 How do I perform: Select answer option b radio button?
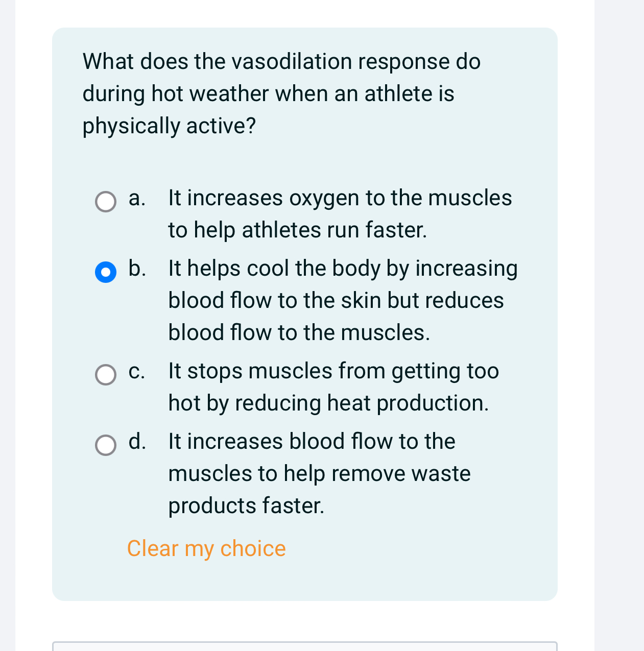[x=106, y=273]
